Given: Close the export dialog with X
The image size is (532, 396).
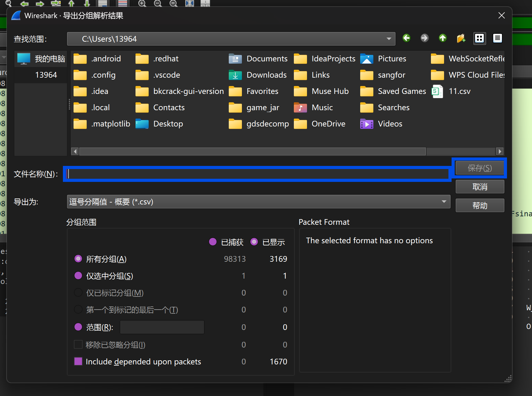Looking at the screenshot, I should click(501, 15).
